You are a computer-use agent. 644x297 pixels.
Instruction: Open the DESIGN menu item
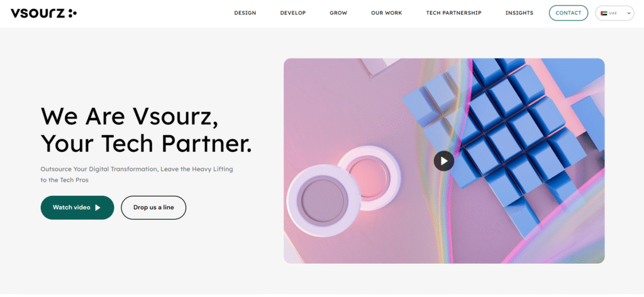pos(245,13)
